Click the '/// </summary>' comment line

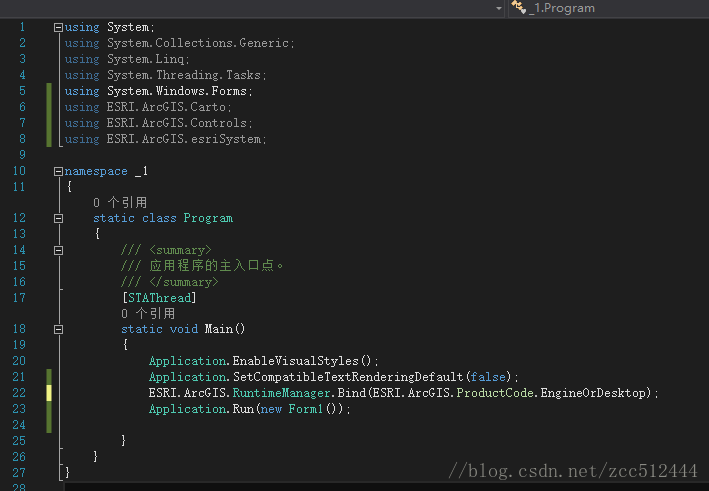point(170,282)
